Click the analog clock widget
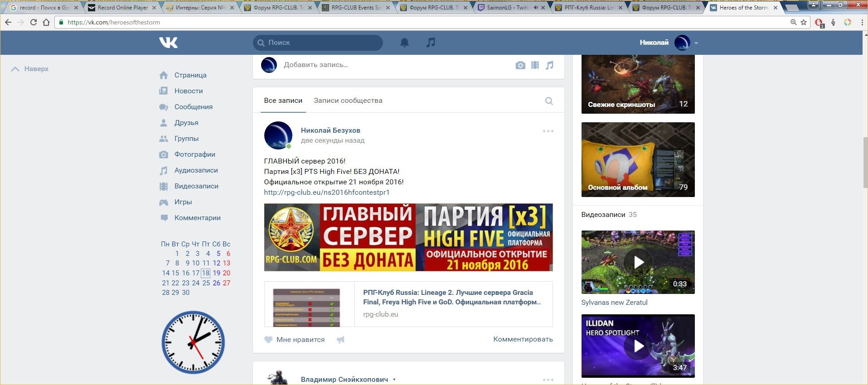This screenshot has width=868, height=385. click(x=193, y=342)
